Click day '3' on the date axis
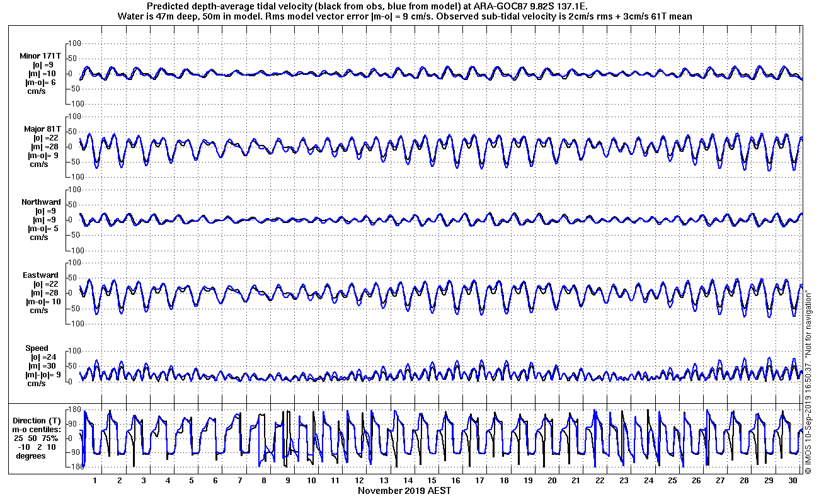 pyautogui.click(x=144, y=480)
